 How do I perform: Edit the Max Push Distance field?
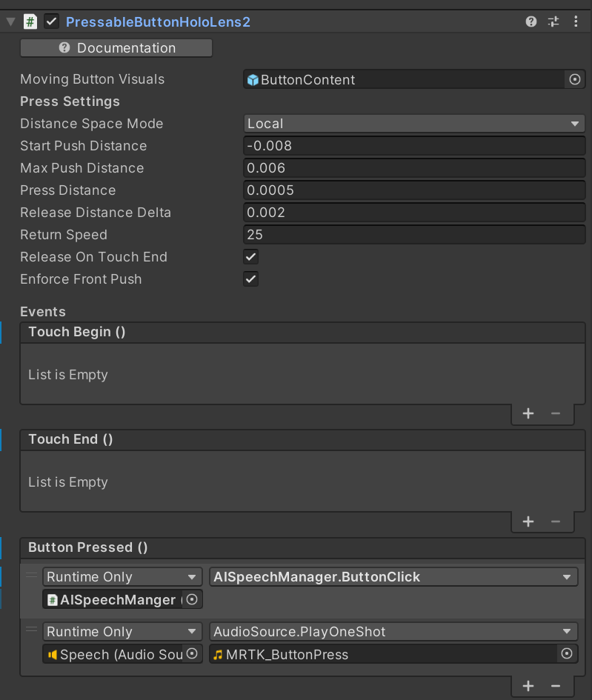point(414,168)
